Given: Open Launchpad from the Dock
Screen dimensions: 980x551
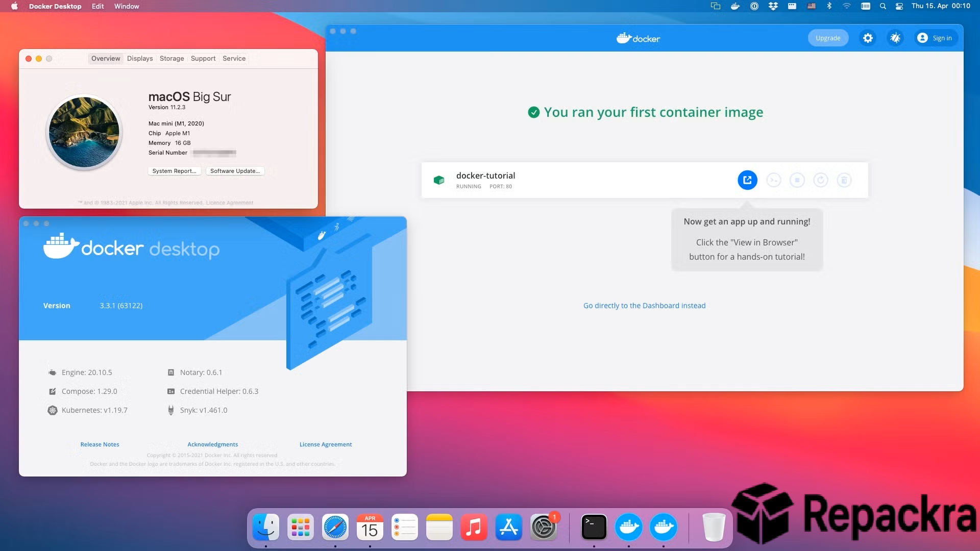Looking at the screenshot, I should pyautogui.click(x=301, y=527).
